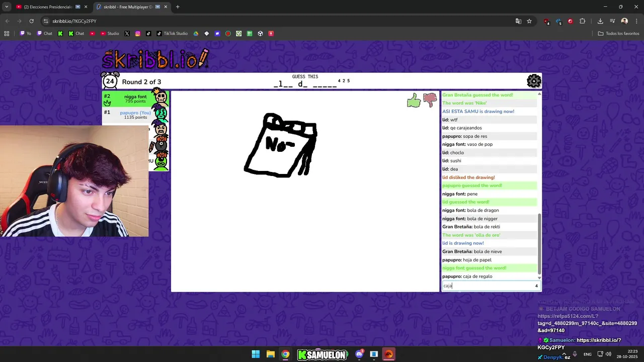This screenshot has width=644, height=362.
Task: Dislike the drawing with thumbs down
Action: (x=430, y=101)
